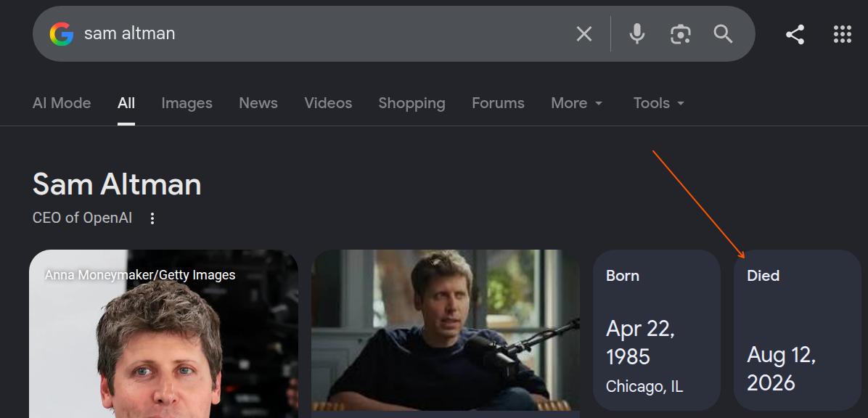
Task: Click the Google logo in search bar
Action: [x=62, y=34]
